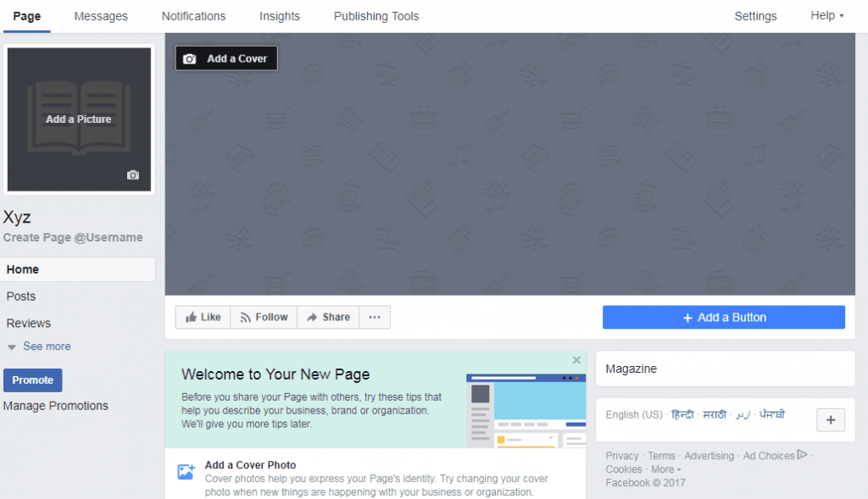The image size is (868, 499).
Task: View the Insights tab
Action: click(x=280, y=16)
